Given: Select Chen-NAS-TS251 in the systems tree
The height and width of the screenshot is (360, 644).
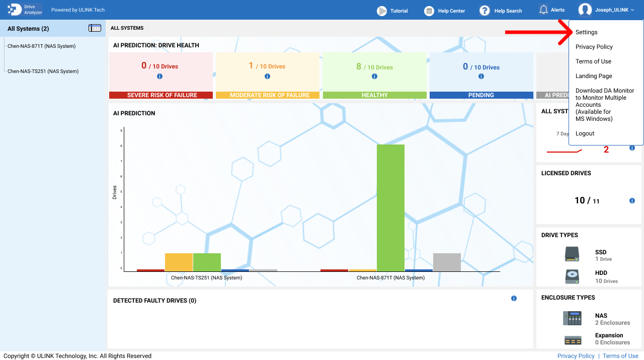Looking at the screenshot, I should [43, 71].
